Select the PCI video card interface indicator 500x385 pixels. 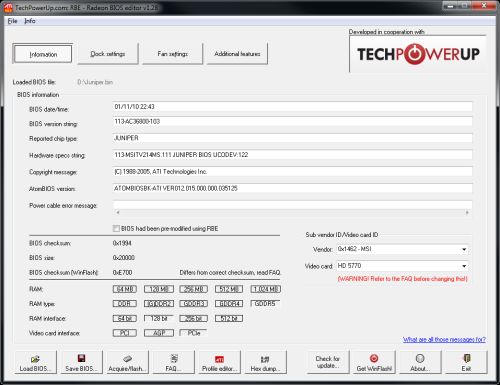tap(125, 333)
